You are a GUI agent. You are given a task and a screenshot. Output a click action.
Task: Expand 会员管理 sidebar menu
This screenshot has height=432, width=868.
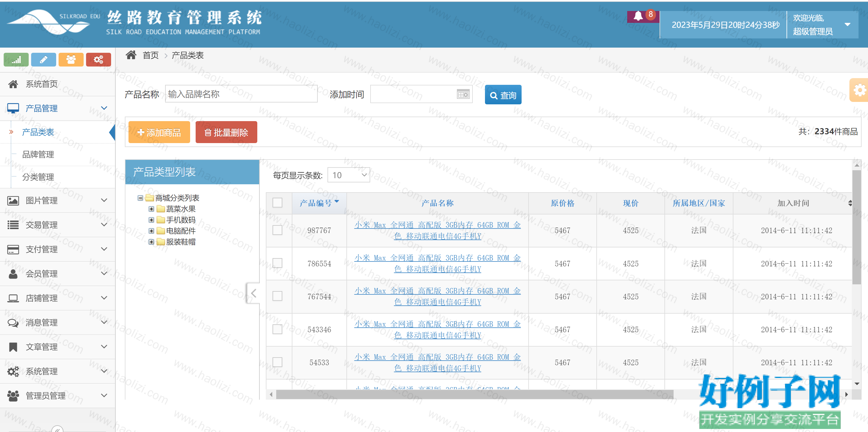(57, 273)
